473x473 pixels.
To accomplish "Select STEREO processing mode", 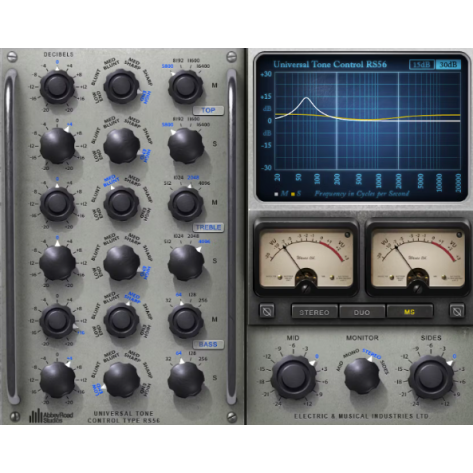I will (x=314, y=312).
